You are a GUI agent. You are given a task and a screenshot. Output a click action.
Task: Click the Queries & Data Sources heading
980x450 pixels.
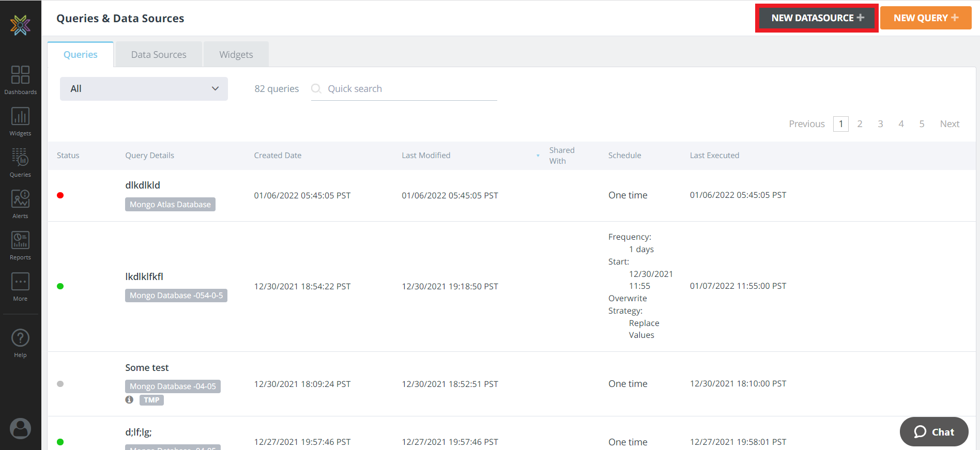click(120, 19)
